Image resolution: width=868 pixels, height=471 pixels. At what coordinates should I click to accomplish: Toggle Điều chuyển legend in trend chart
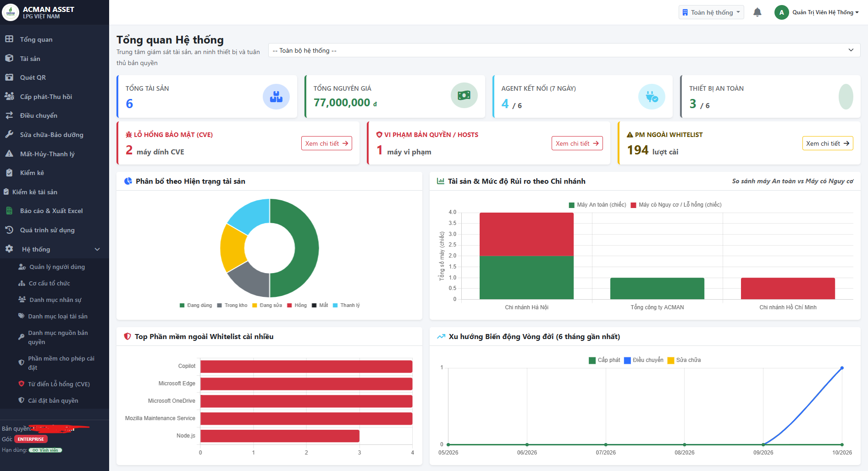coord(644,360)
